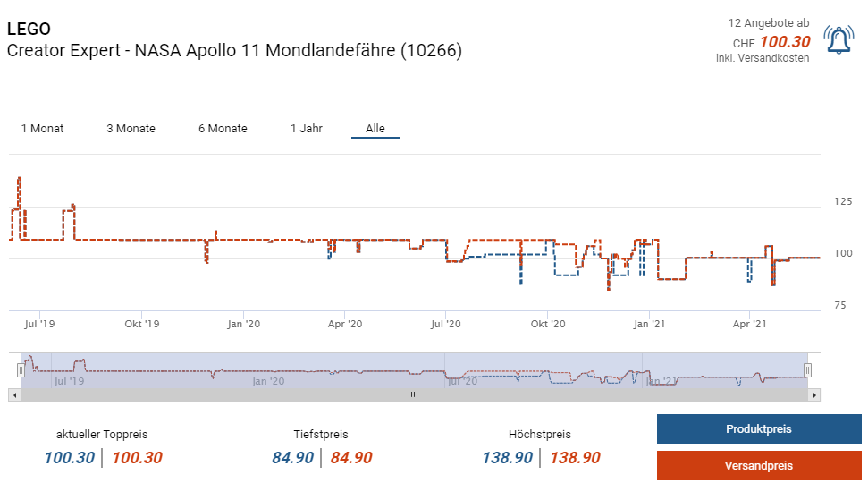Screen dimensions: 868x483
Task: Click the CHF 100.30 price
Action: 784,42
